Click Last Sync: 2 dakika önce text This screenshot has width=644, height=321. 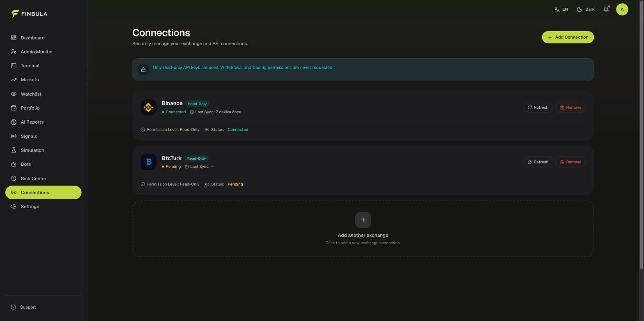[x=218, y=112]
